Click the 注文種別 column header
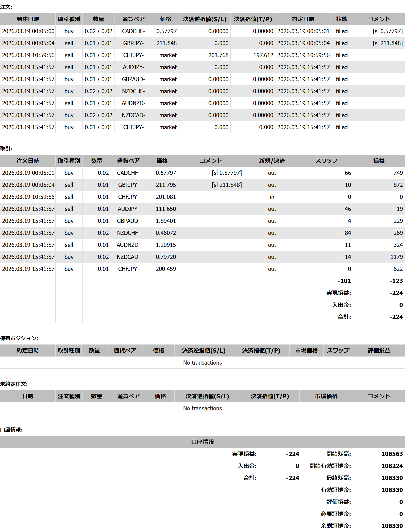 pos(69,396)
